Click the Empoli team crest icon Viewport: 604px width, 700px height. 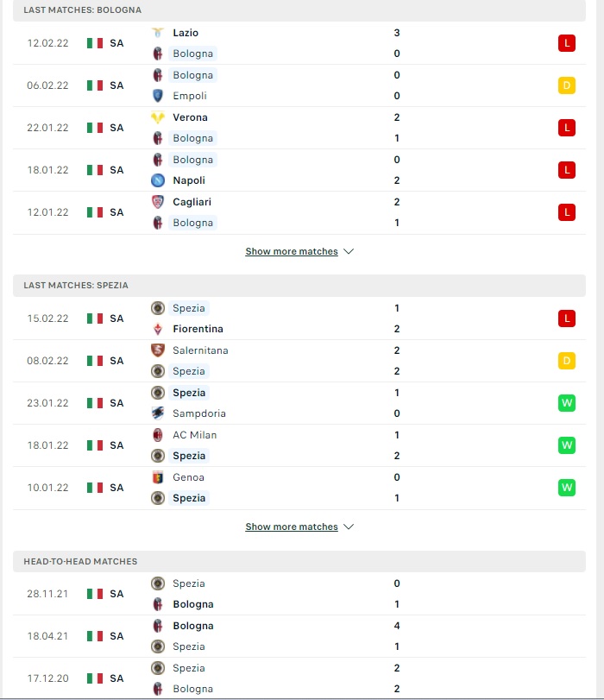(158, 96)
